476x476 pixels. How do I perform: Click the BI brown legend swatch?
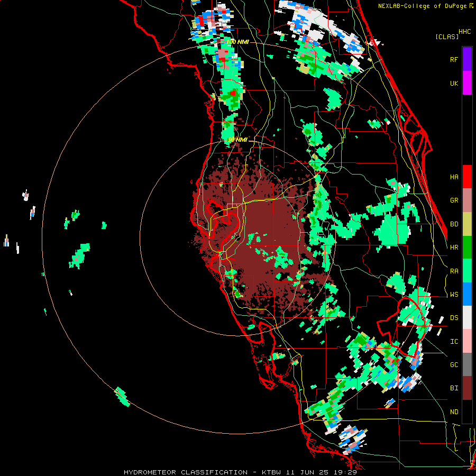[467, 388]
